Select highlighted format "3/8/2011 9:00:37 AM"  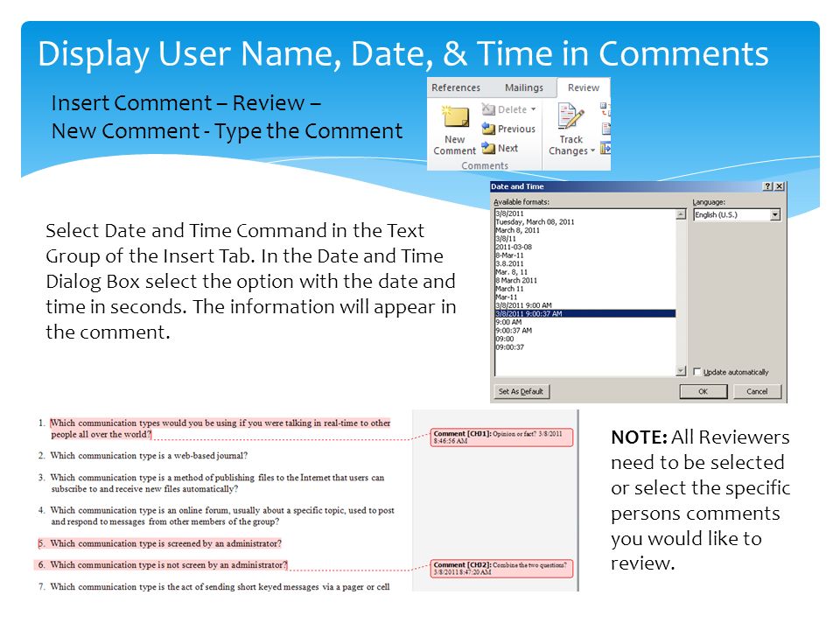click(585, 313)
